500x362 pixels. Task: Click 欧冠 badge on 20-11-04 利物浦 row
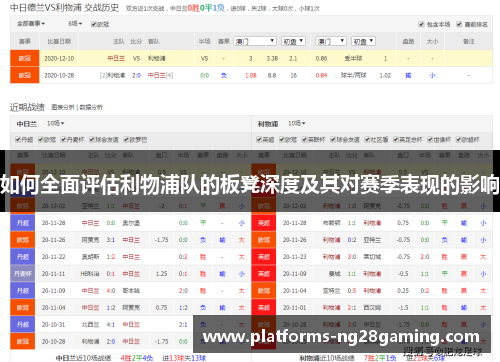[x=264, y=291]
